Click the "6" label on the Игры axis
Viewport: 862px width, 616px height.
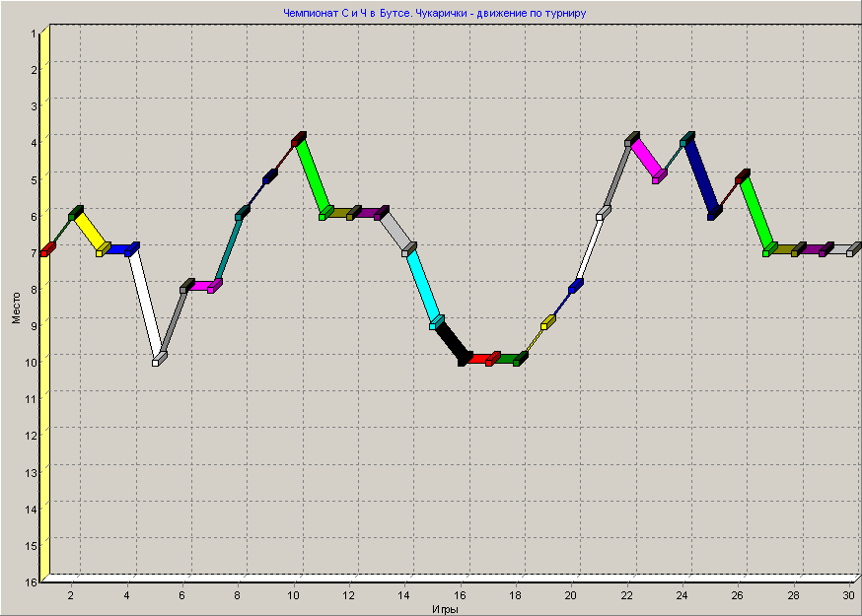tap(181, 595)
